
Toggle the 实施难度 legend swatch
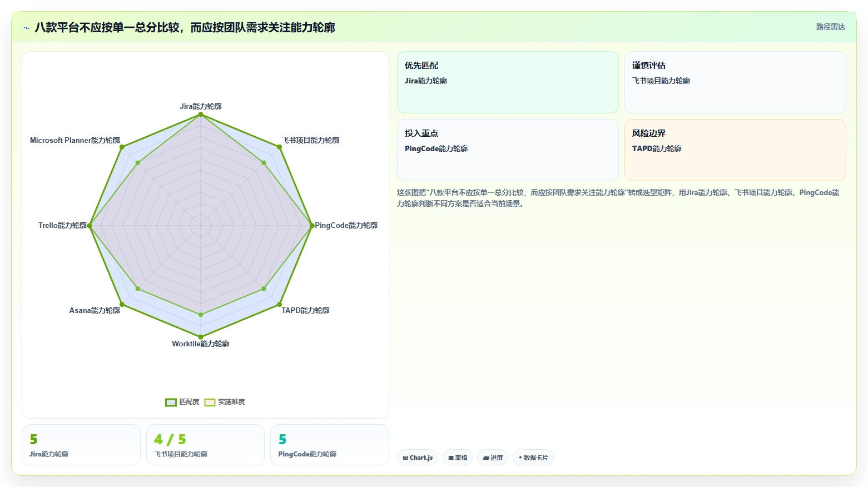(210, 402)
